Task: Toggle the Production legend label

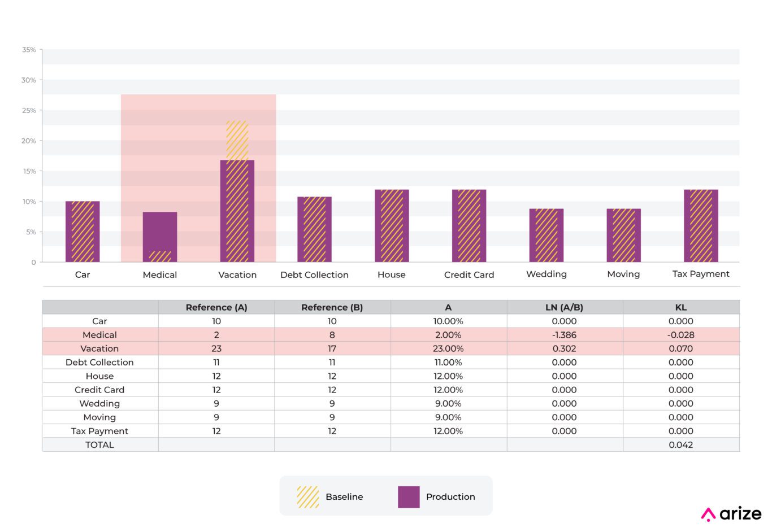Action: pos(450,497)
